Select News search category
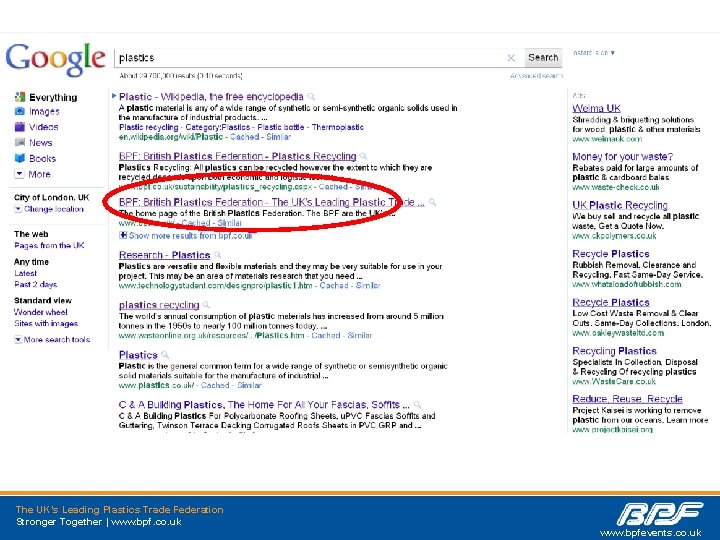720x540 pixels. click(41, 142)
